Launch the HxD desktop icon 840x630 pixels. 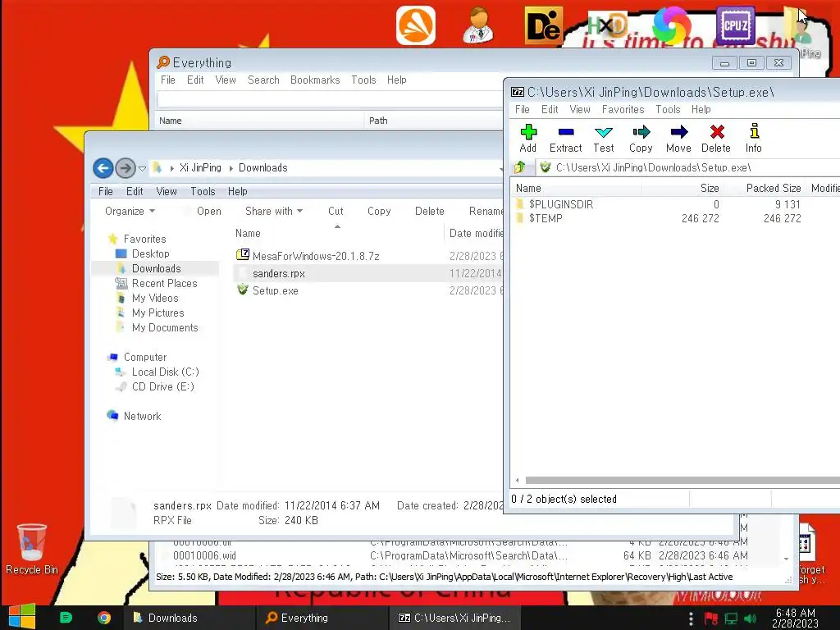(607, 25)
